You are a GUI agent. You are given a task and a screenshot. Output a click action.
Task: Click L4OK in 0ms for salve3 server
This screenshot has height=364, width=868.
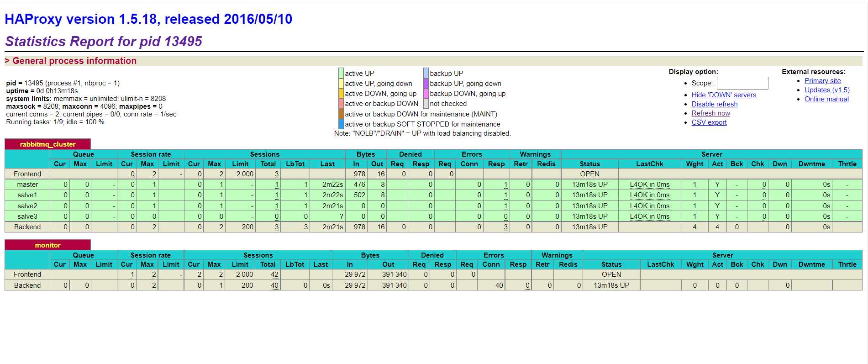click(x=649, y=216)
